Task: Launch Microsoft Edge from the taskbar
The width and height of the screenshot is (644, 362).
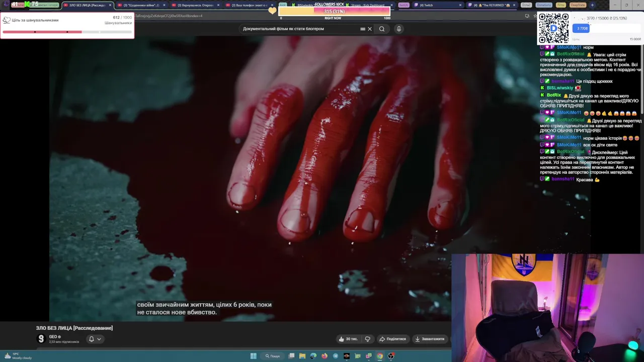Action: click(x=313, y=356)
